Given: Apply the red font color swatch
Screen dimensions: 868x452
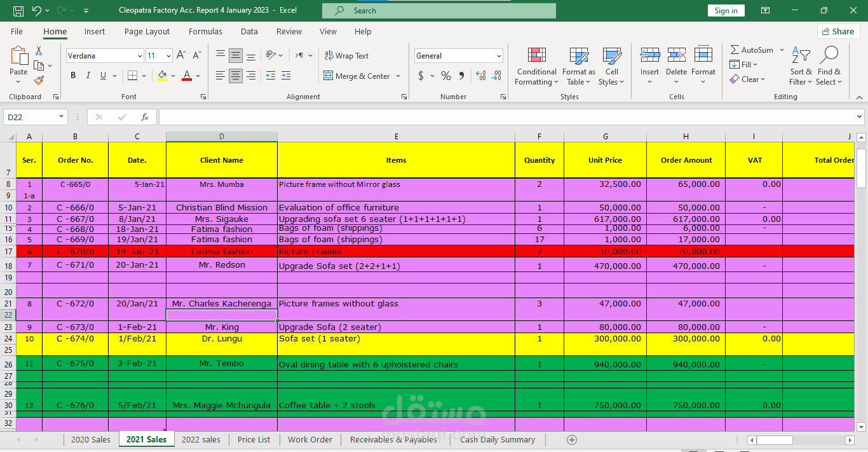Looking at the screenshot, I should click(x=187, y=76).
